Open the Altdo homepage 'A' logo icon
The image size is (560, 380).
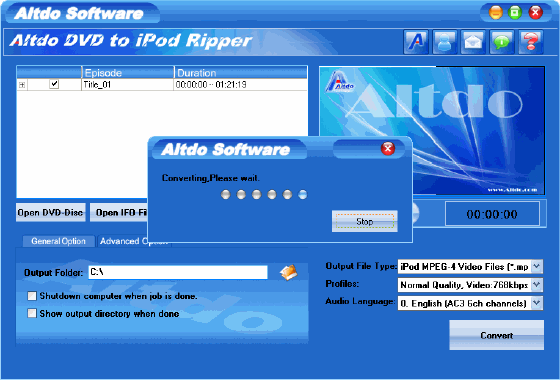pos(416,42)
